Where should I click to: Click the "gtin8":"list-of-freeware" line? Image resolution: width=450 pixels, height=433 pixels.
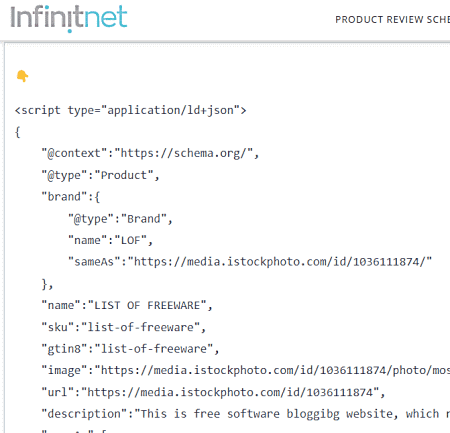tap(130, 349)
